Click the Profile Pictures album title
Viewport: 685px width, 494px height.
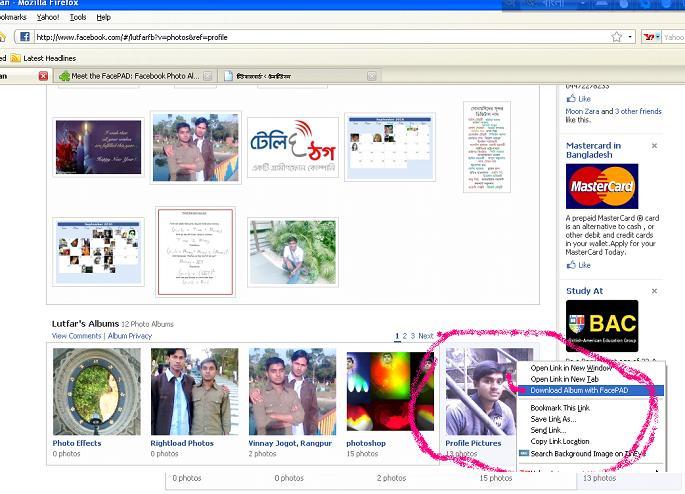tap(473, 443)
